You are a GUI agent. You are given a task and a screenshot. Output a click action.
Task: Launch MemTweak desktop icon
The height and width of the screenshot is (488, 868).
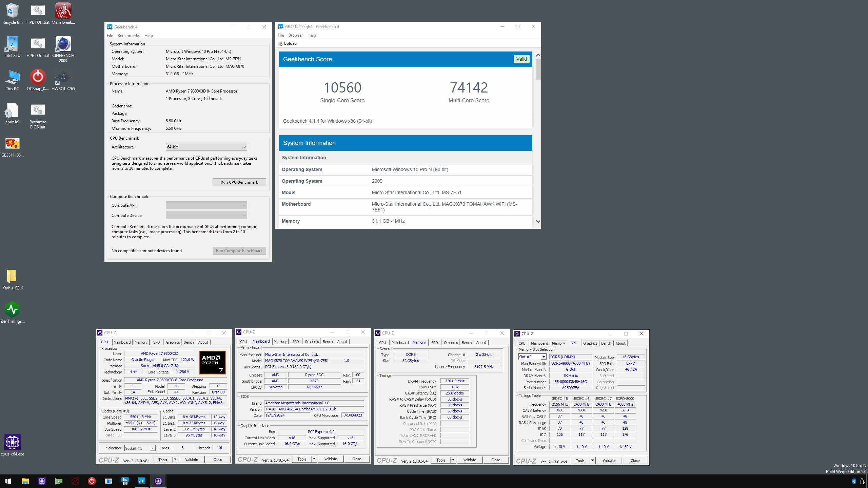63,14
